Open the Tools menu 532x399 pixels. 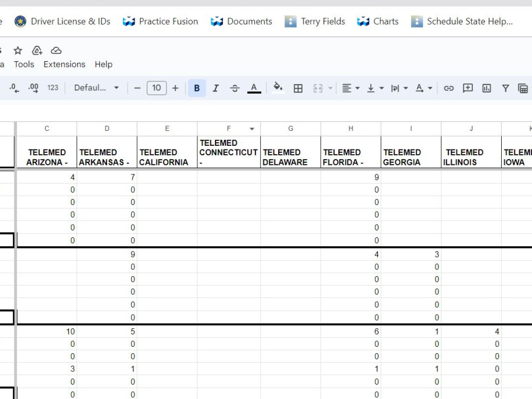coord(24,64)
